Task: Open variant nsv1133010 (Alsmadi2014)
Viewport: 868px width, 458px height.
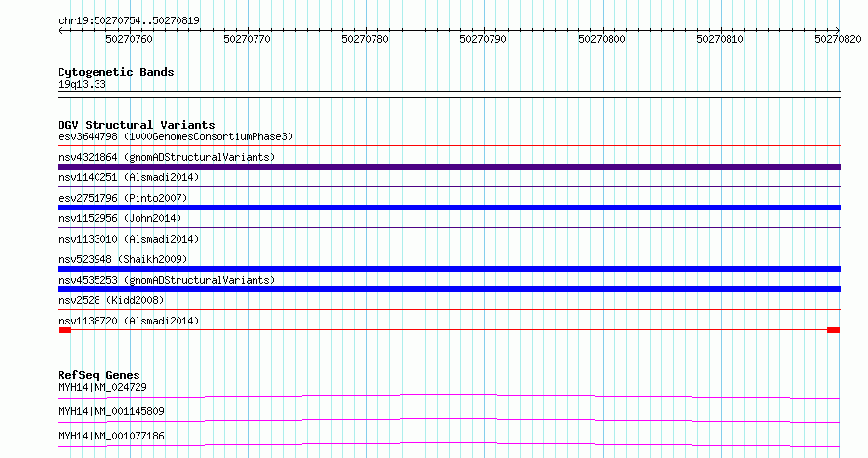Action: click(x=129, y=239)
